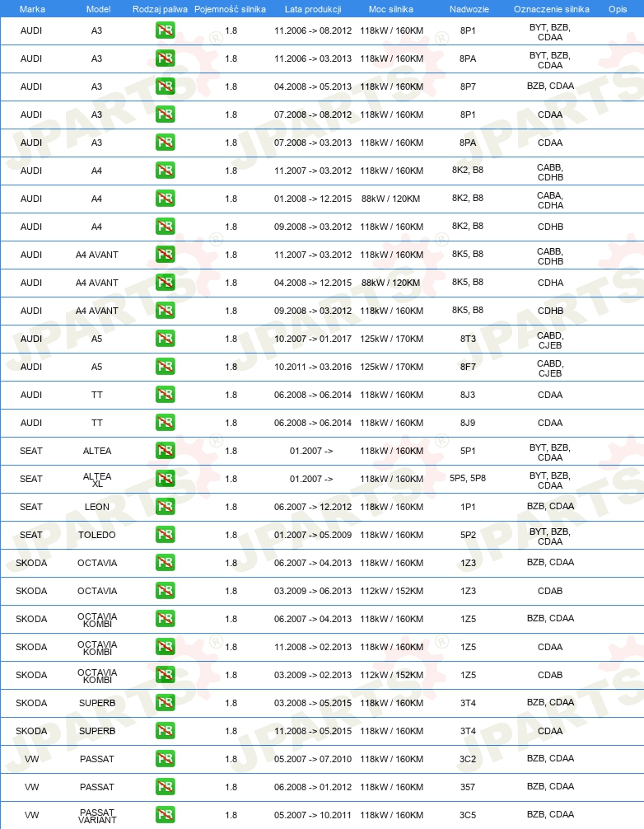The width and height of the screenshot is (644, 829).
Task: Click the fuel icon for Octavia Kombi 112kW
Action: tap(166, 675)
